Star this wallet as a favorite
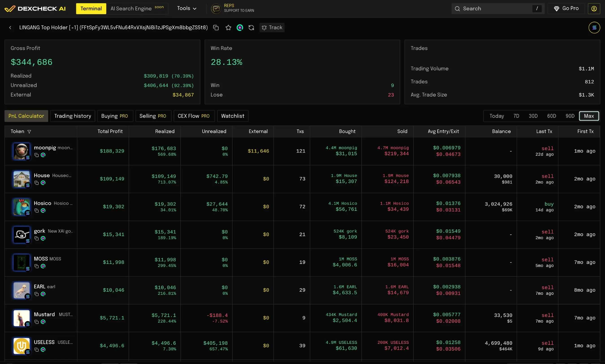Viewport: 605px width, 364px height. 228,28
